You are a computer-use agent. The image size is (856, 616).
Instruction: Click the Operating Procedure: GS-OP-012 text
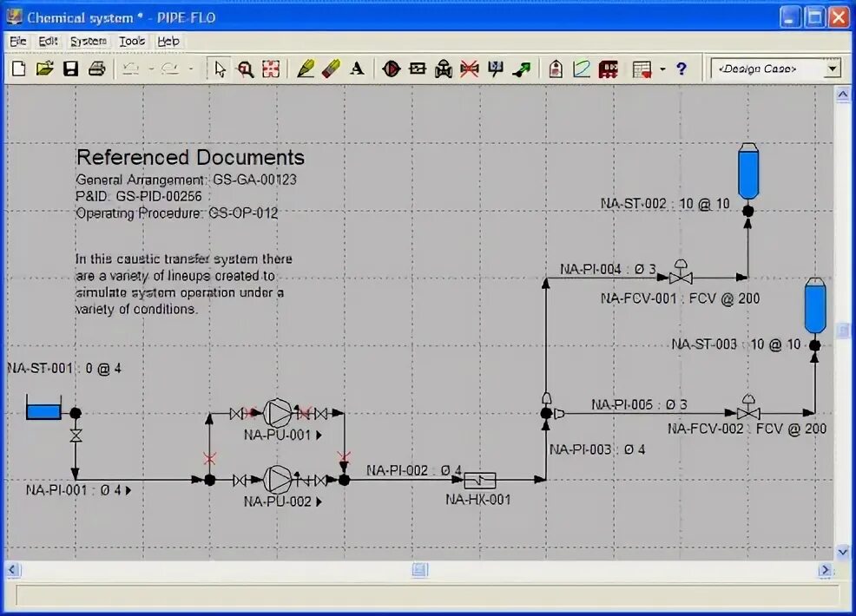coord(176,213)
